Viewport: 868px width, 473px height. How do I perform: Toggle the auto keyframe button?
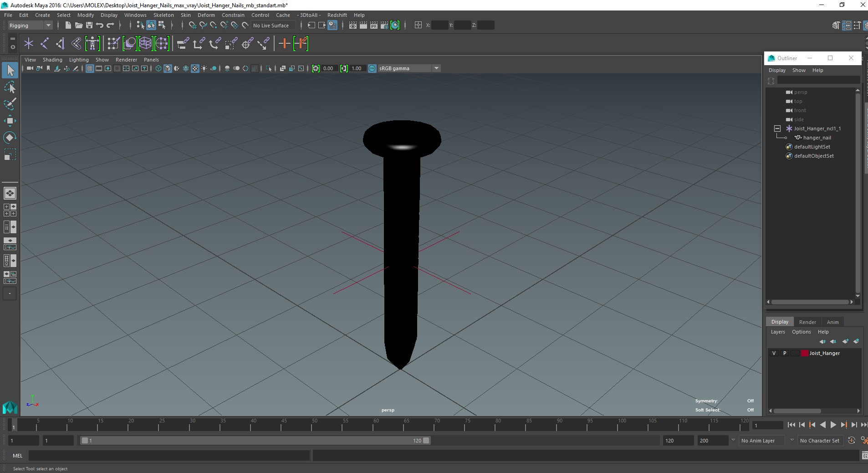click(851, 441)
